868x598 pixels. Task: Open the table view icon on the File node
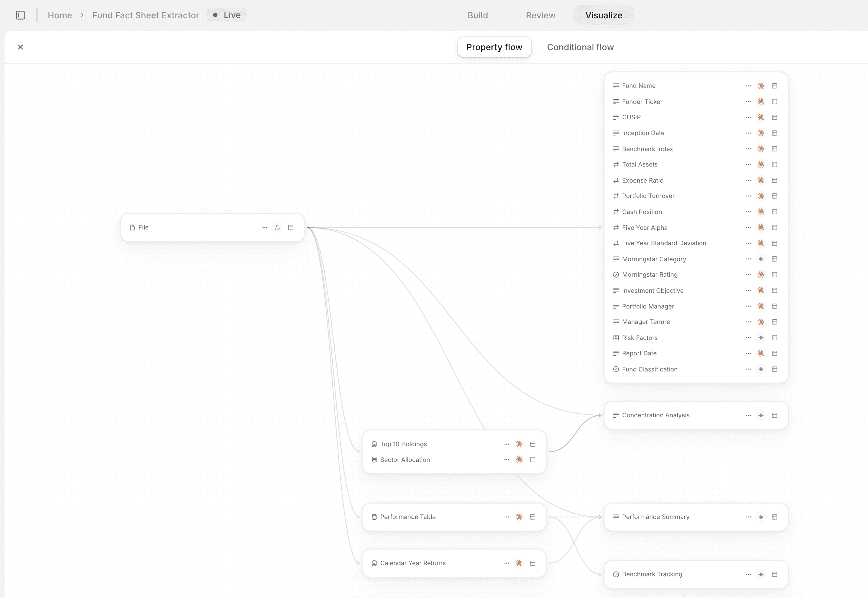291,228
